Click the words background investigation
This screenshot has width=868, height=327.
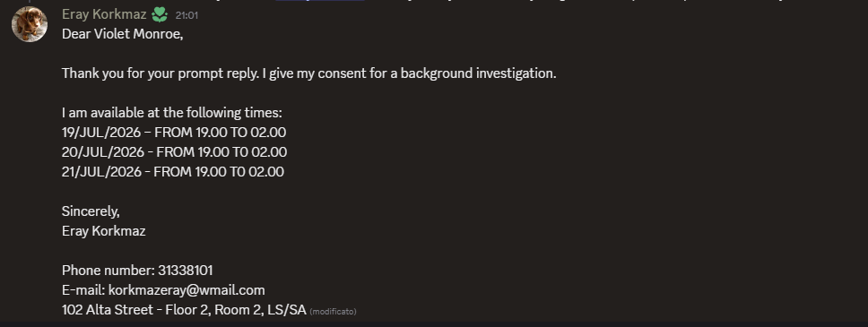(x=478, y=73)
